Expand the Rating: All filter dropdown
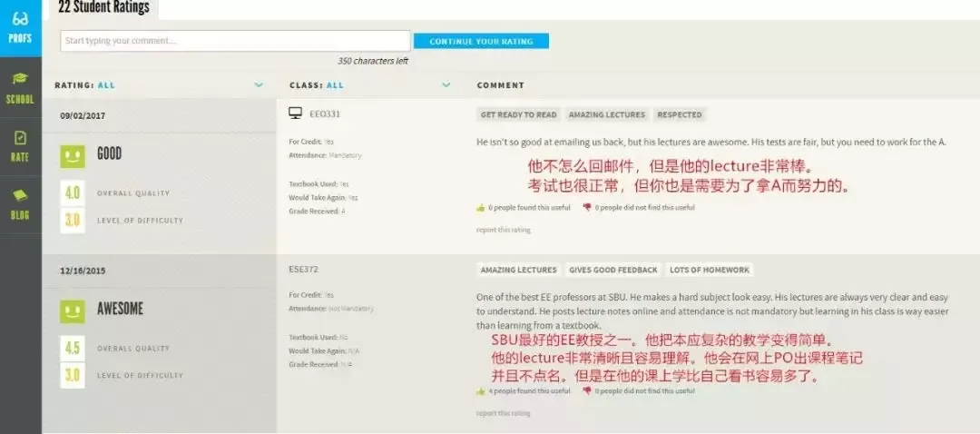This screenshot has width=980, height=434. tap(259, 85)
